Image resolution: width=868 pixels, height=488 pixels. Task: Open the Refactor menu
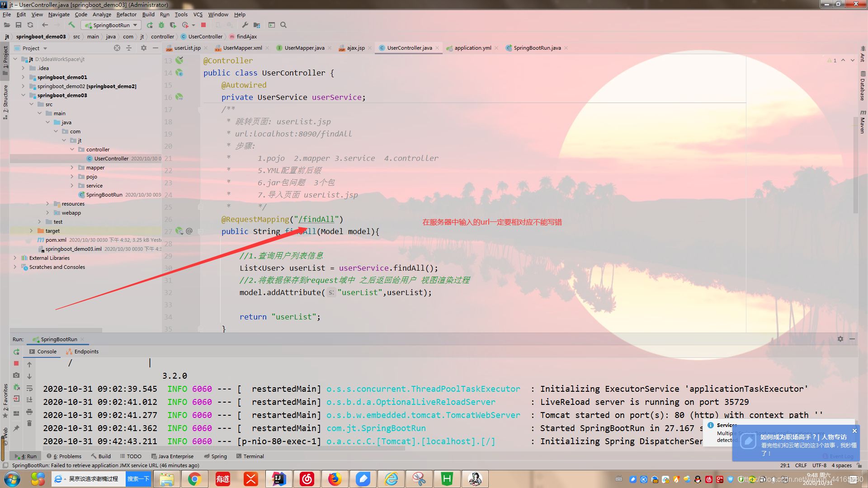click(x=126, y=14)
